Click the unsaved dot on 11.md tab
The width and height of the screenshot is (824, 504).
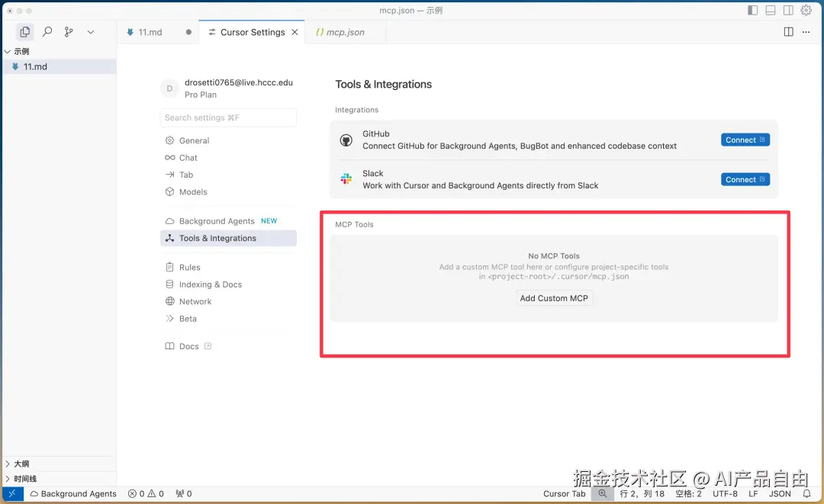tap(188, 32)
